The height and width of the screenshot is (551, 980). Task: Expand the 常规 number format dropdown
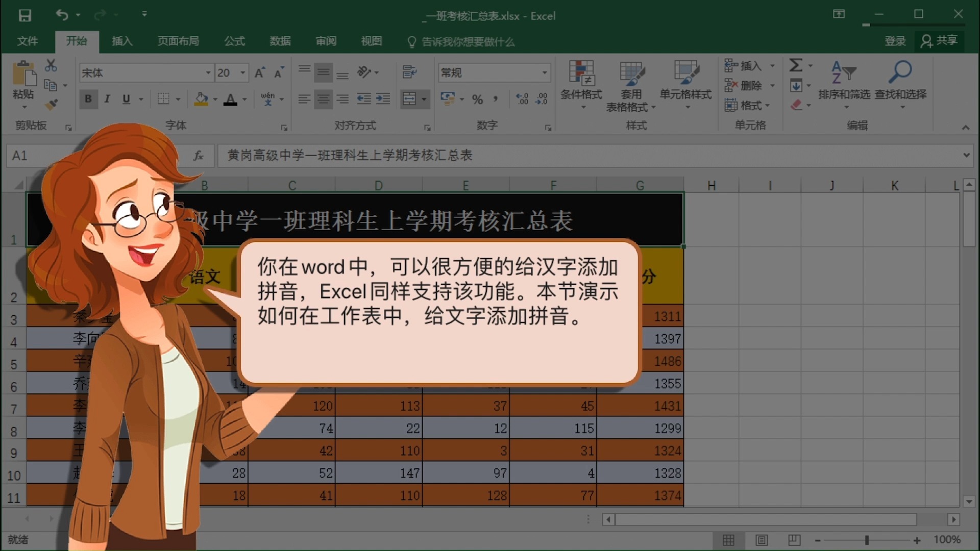pos(544,72)
